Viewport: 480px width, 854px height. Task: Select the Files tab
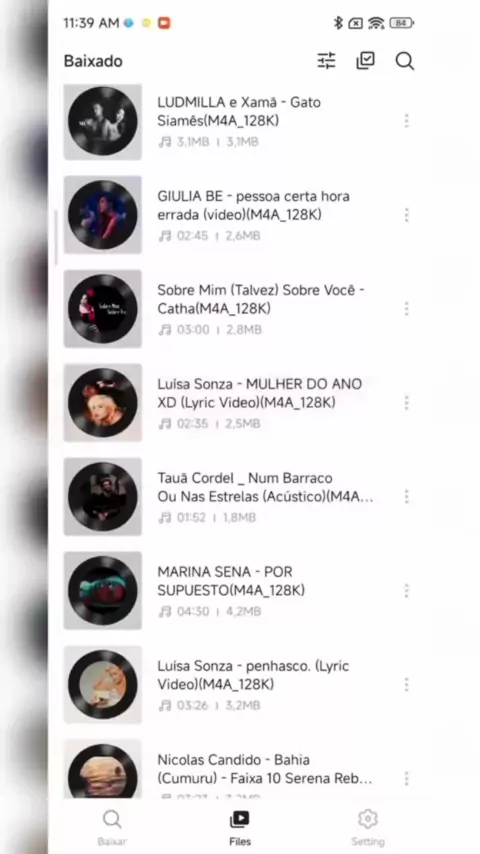[240, 828]
